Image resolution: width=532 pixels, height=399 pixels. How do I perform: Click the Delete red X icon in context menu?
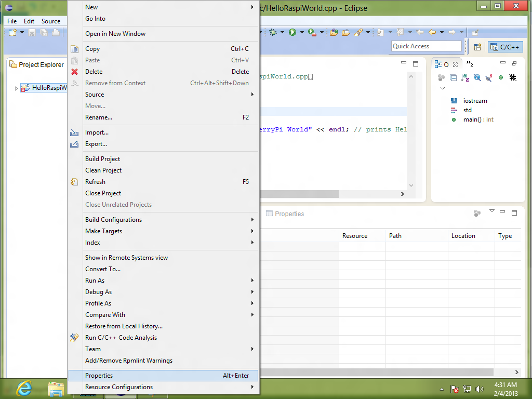[75, 72]
